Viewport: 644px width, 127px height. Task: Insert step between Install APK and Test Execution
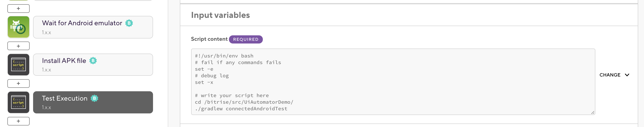point(18,83)
